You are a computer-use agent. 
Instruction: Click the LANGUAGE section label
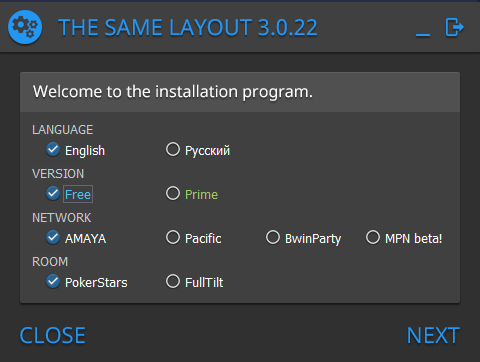63,130
